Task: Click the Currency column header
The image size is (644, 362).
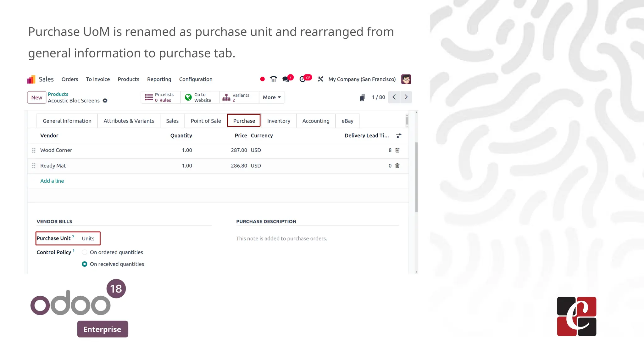Action: (x=262, y=135)
